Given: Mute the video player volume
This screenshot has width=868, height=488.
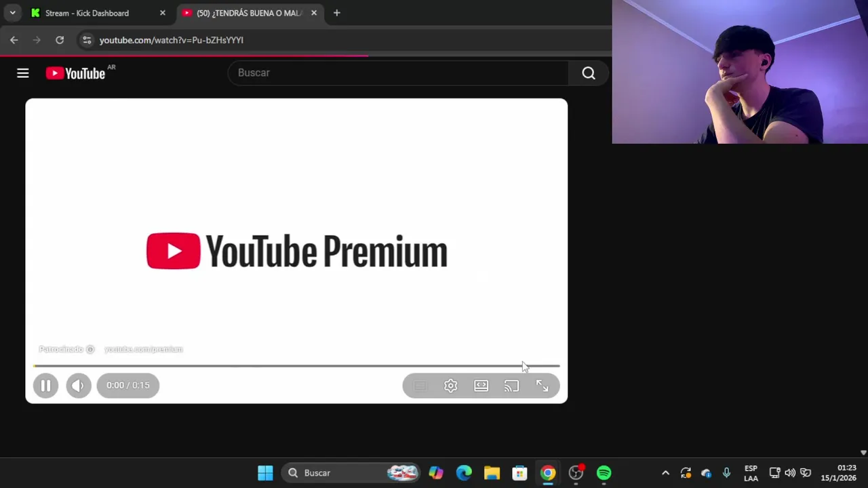Looking at the screenshot, I should tap(78, 386).
